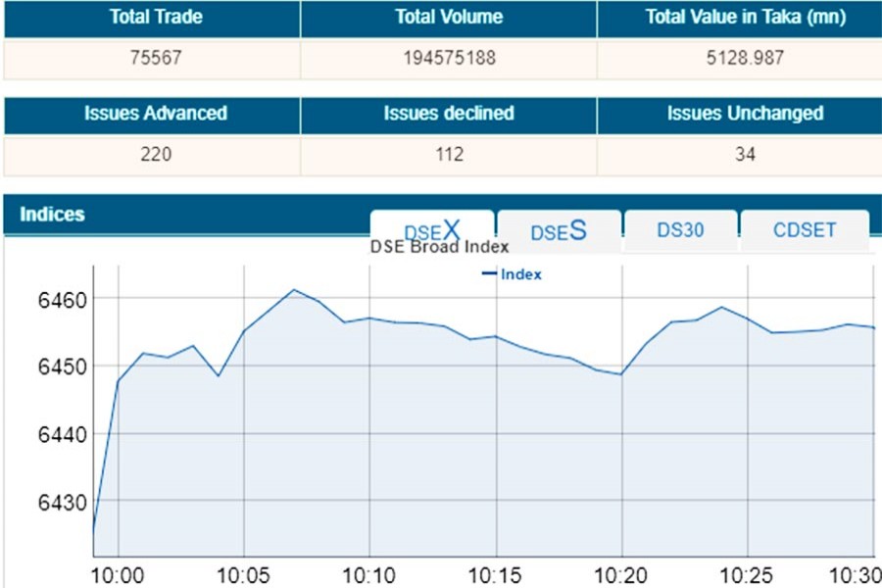
Task: Switch to the DSEX tab
Action: click(432, 230)
